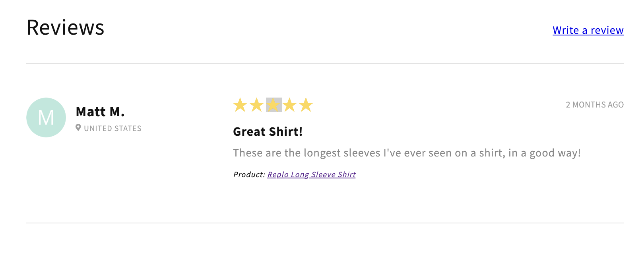Image resolution: width=644 pixels, height=266 pixels.
Task: Click the second rating star
Action: point(257,105)
